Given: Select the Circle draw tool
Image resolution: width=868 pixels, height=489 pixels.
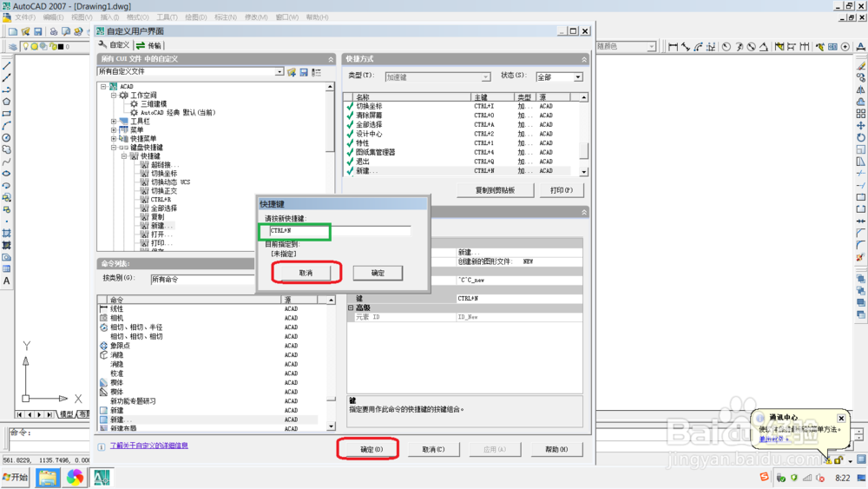Looking at the screenshot, I should (7, 138).
